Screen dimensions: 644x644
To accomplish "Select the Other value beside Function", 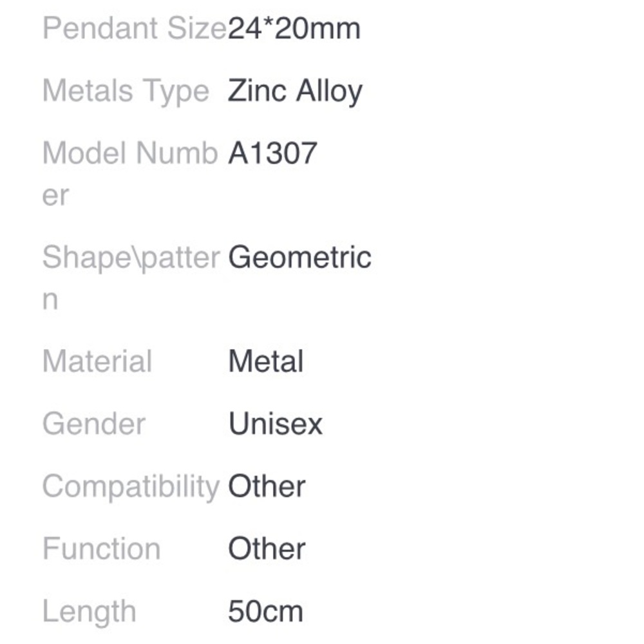I will pyautogui.click(x=267, y=549).
